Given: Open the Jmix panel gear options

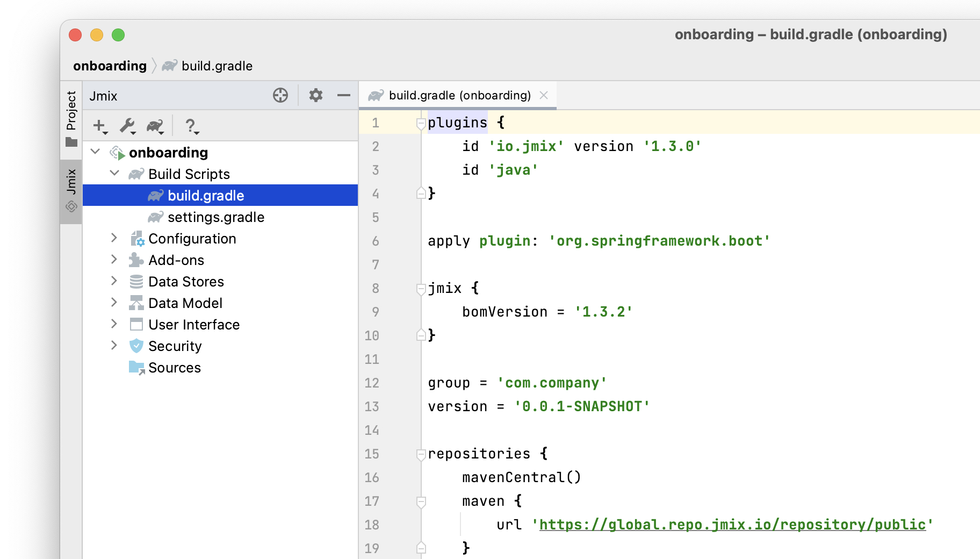Looking at the screenshot, I should coord(316,96).
